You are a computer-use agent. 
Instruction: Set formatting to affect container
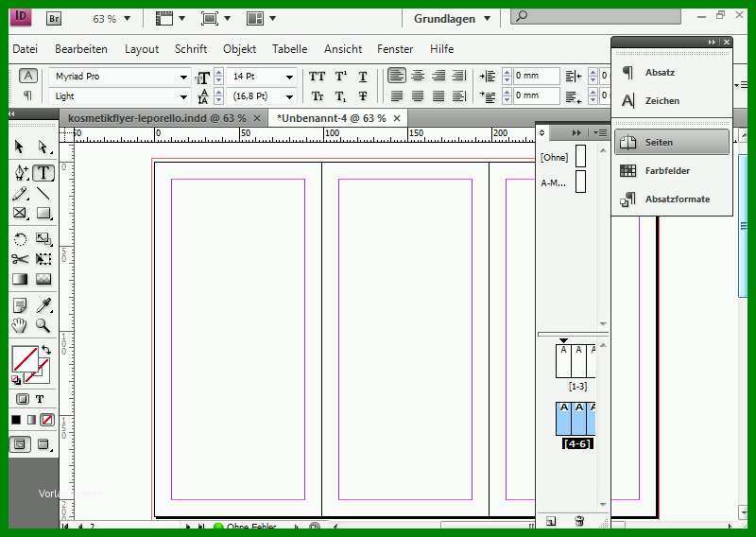click(x=22, y=399)
